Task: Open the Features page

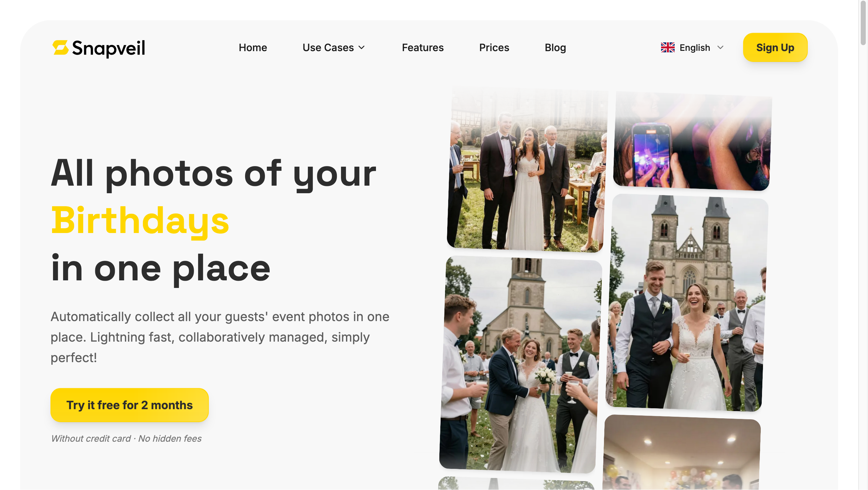Action: [423, 48]
